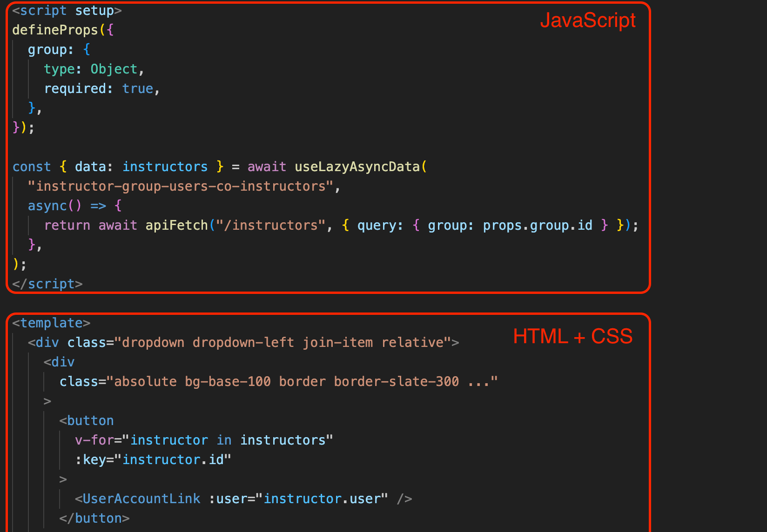The width and height of the screenshot is (767, 532).
Task: Select the type: Object property
Action: pos(93,69)
